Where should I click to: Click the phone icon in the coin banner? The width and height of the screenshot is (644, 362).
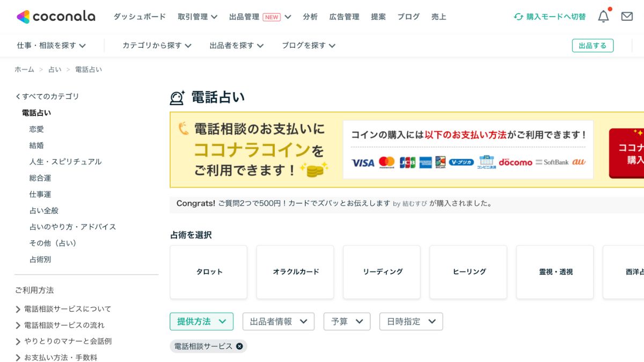184,129
